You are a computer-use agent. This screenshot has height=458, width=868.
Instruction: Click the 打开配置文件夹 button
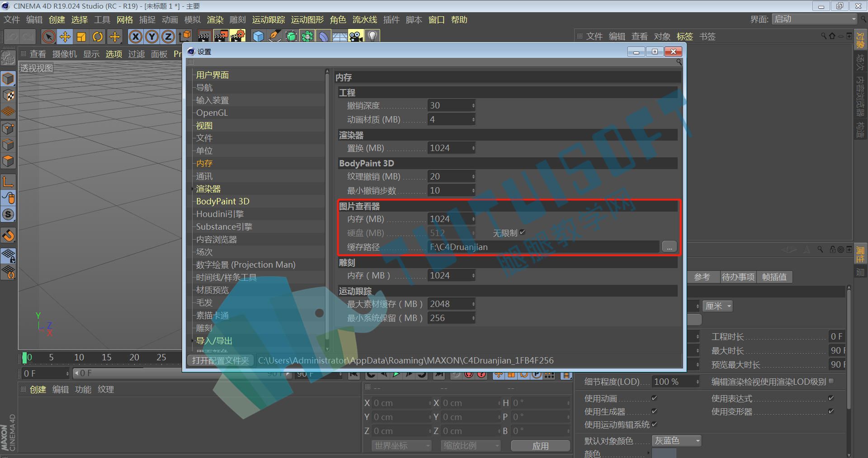pyautogui.click(x=221, y=360)
